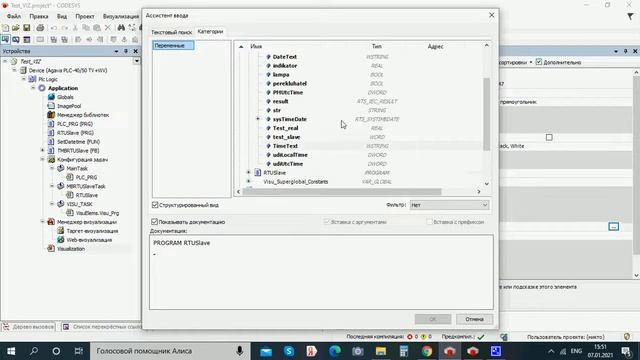Toggle the Вставка с аргументами checkbox

[327, 222]
